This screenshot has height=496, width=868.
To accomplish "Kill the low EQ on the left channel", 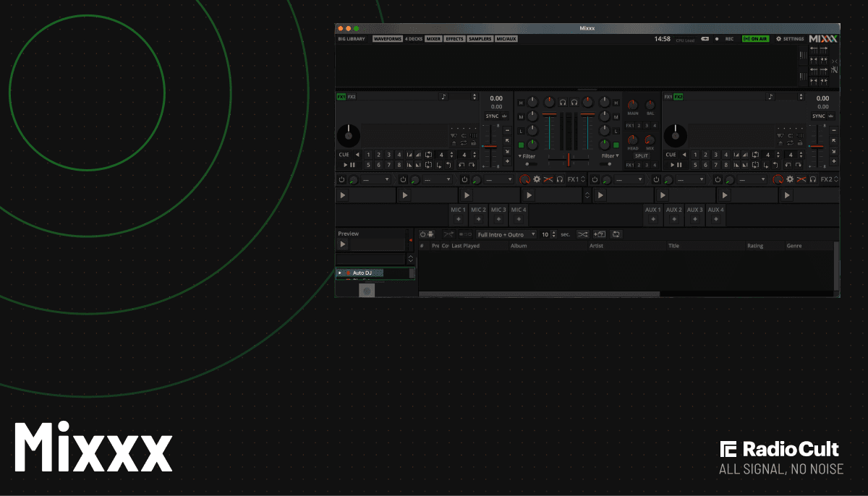I will [521, 131].
